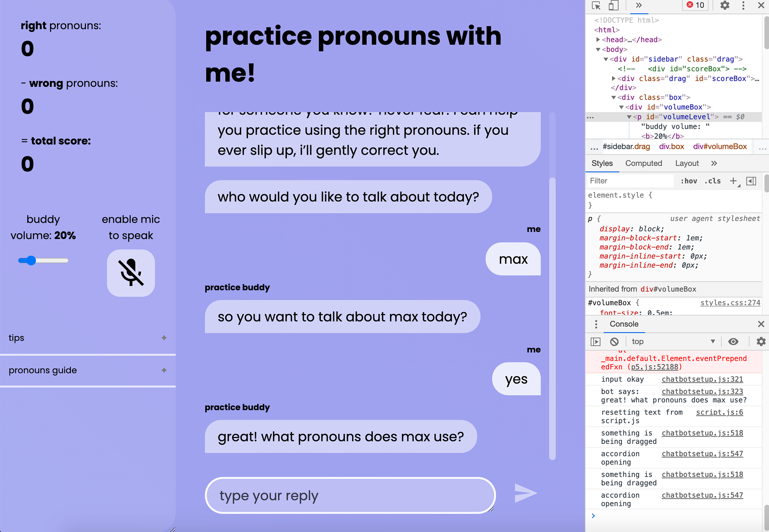Switch to the Computed tab
This screenshot has height=532, width=769.
tap(644, 163)
